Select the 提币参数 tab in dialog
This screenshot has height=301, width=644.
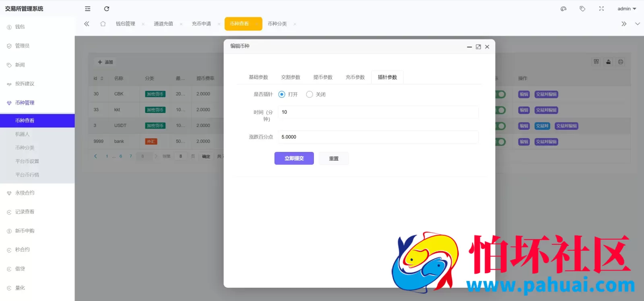coord(323,77)
